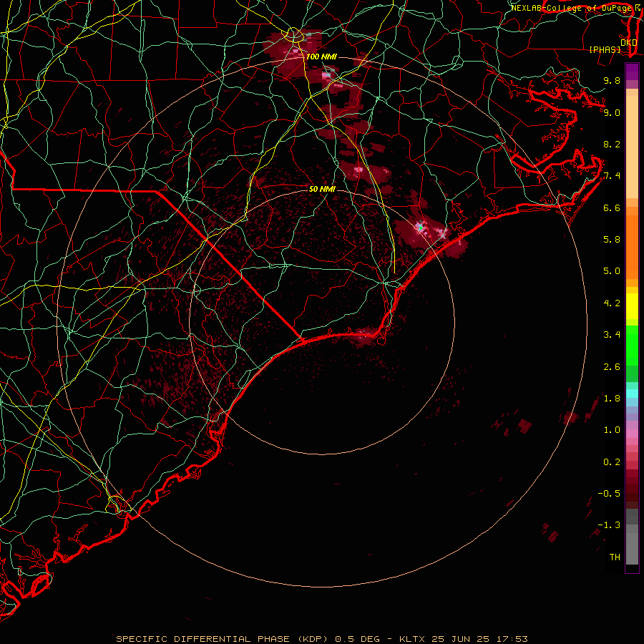
Task: Click the 7.4 value on color scale
Action: (612, 176)
